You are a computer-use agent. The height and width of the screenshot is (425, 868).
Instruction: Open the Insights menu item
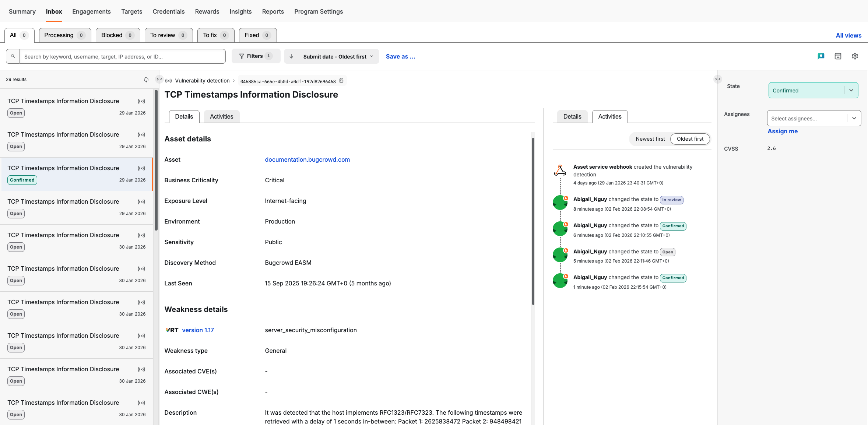(x=240, y=11)
